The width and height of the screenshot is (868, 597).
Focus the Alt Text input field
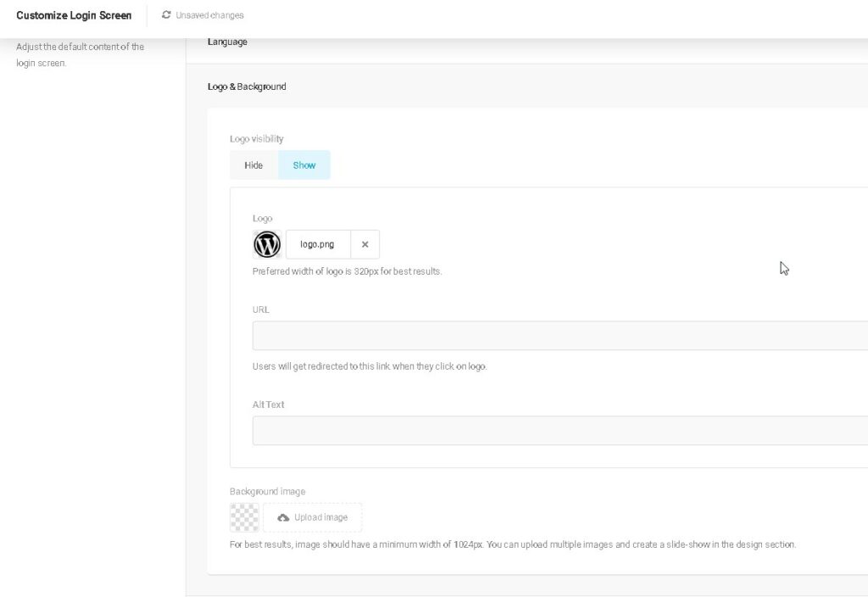[559, 431]
